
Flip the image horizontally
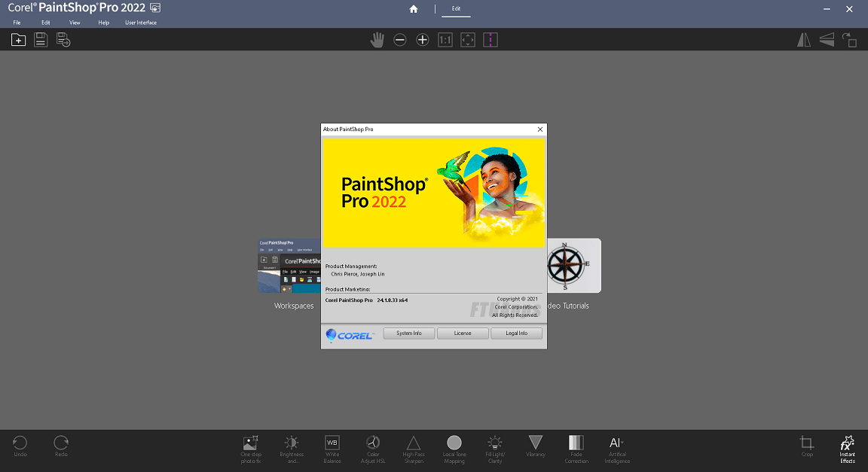pyautogui.click(x=804, y=39)
